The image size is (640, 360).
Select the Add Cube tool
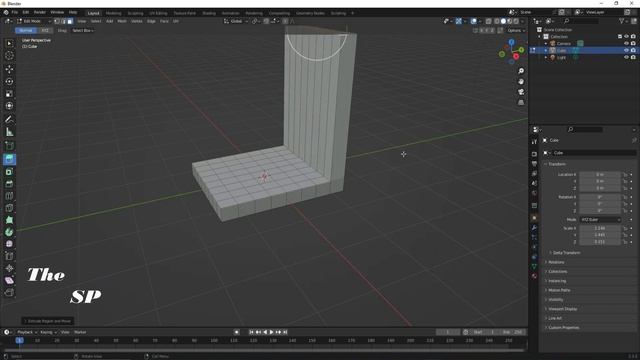[x=9, y=146]
